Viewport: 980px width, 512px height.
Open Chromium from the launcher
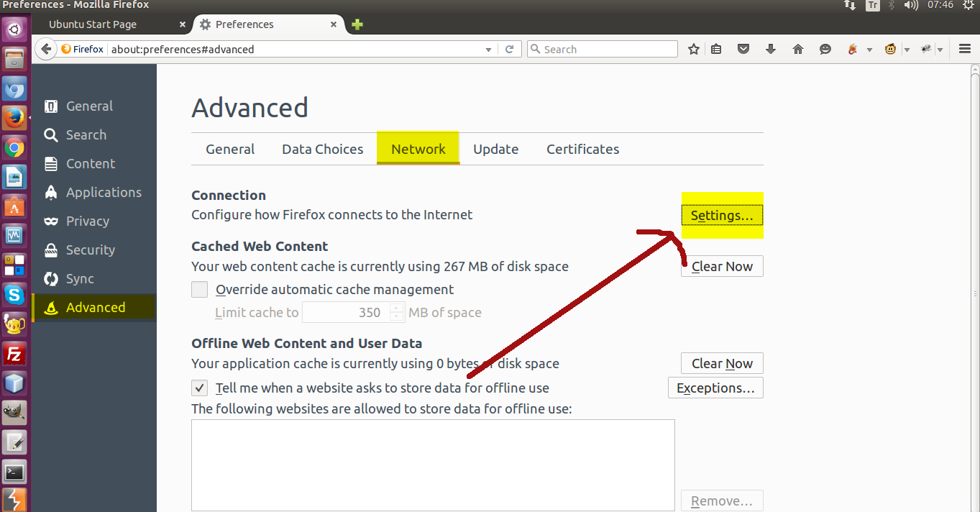[x=15, y=89]
